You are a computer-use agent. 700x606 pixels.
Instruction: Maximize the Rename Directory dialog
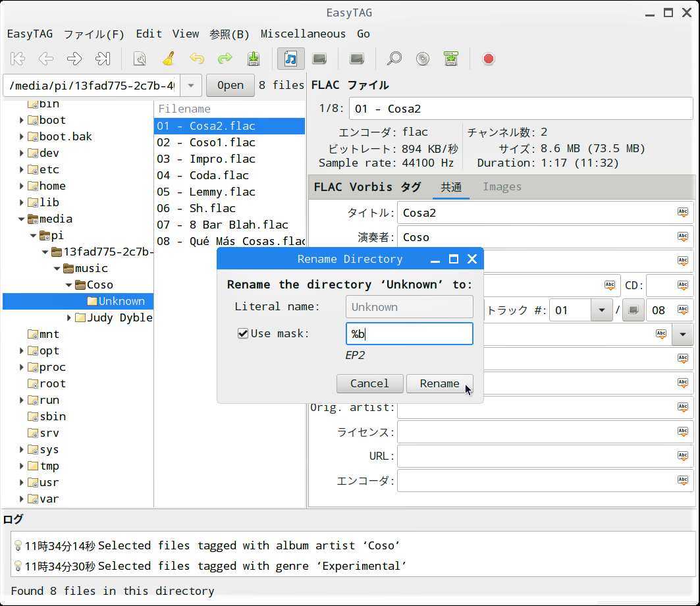(x=454, y=259)
